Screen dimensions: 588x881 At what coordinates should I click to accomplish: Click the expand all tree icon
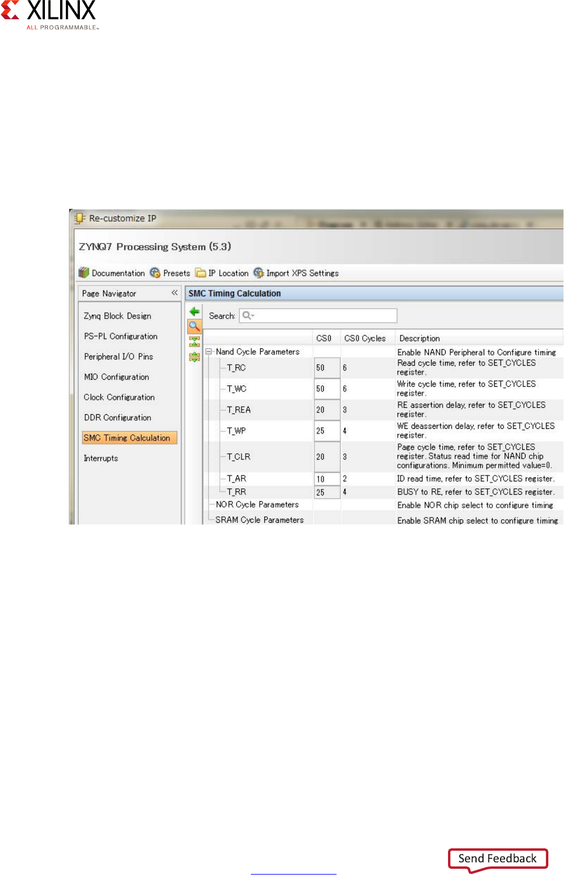[195, 356]
